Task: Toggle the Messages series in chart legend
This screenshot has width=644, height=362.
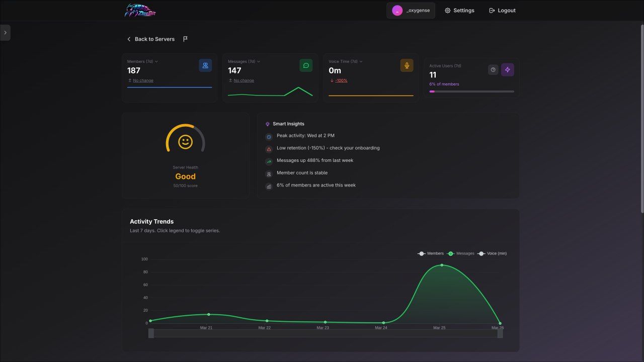Action: click(x=460, y=253)
